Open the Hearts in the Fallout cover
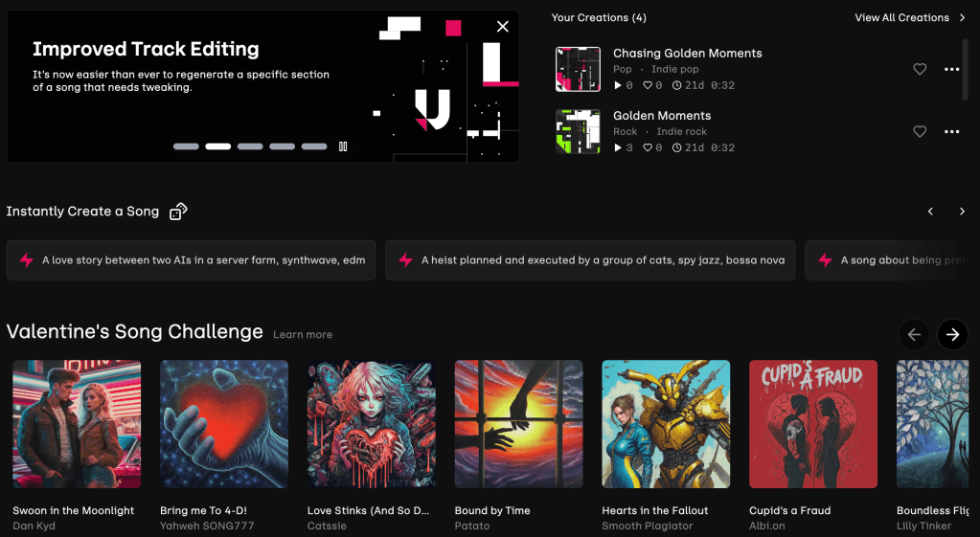Image resolution: width=980 pixels, height=537 pixels. [x=666, y=424]
